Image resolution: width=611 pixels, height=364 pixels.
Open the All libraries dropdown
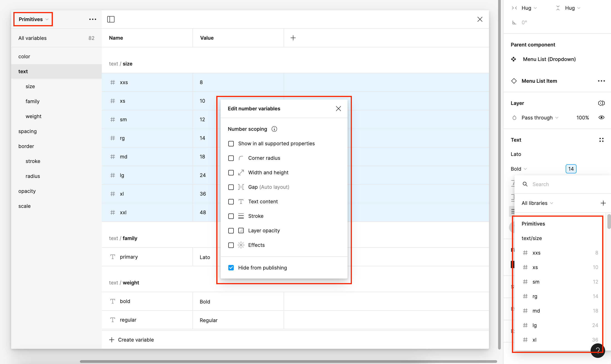[537, 203]
